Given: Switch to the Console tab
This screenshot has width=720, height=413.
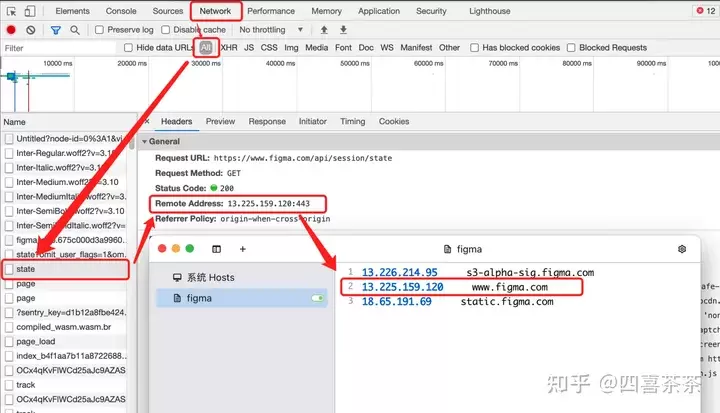Looking at the screenshot, I should [121, 11].
